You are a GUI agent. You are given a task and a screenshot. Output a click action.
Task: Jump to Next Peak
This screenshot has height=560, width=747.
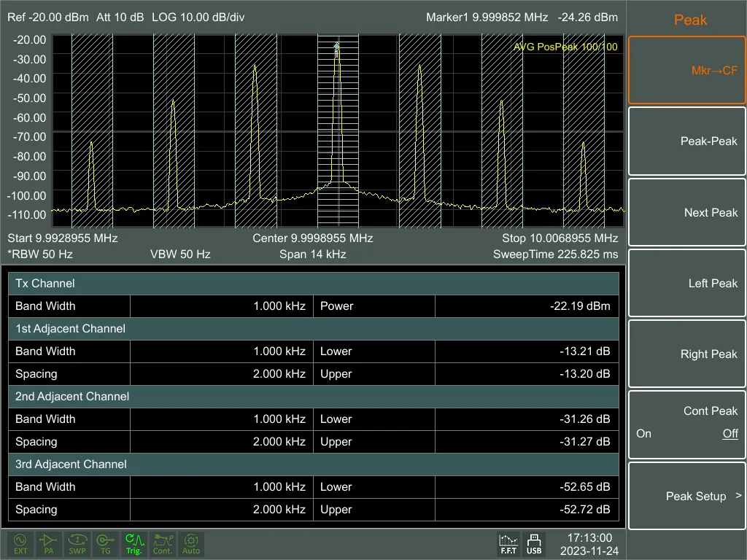point(687,212)
